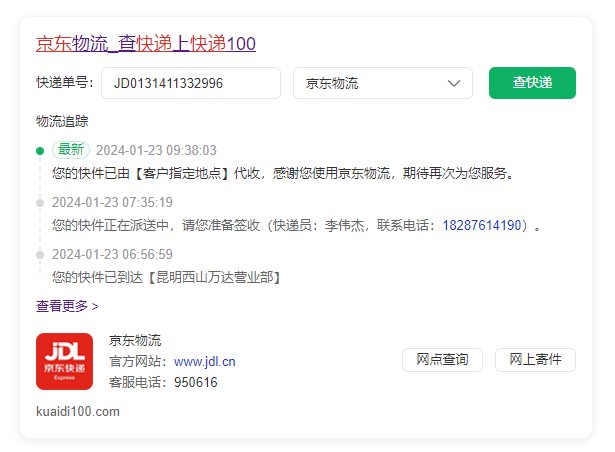
Task: Click the 最新 status badge
Action: pos(71,150)
